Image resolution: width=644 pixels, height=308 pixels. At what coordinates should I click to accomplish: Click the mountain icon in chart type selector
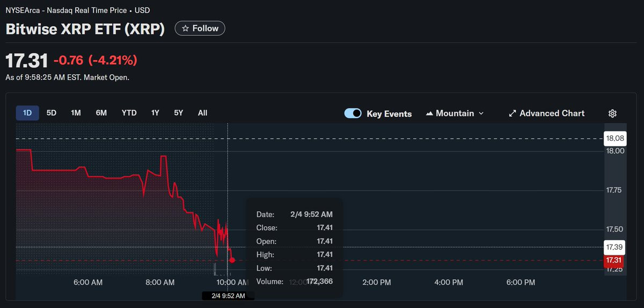[429, 113]
